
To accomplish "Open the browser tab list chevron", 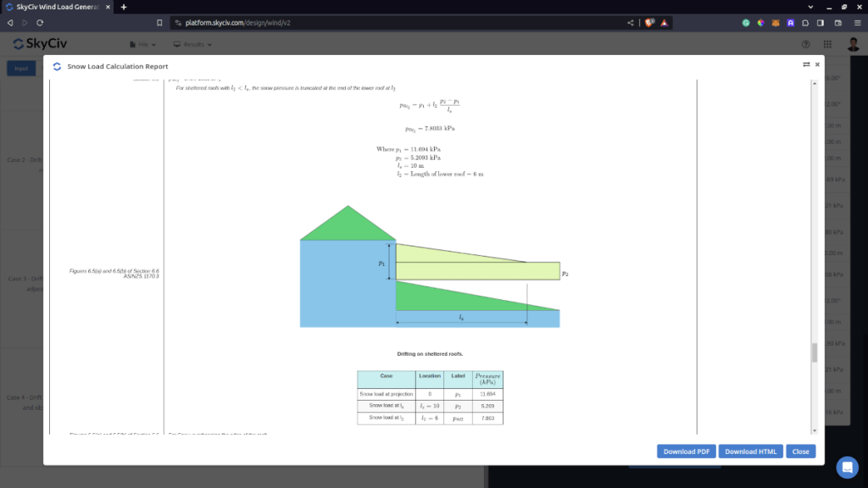I will (810, 6).
